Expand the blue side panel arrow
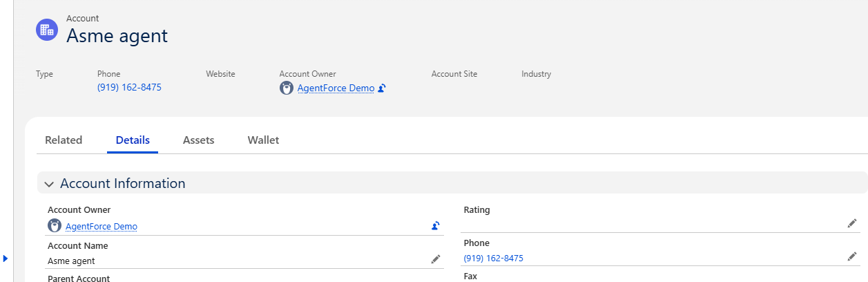 tap(5, 258)
